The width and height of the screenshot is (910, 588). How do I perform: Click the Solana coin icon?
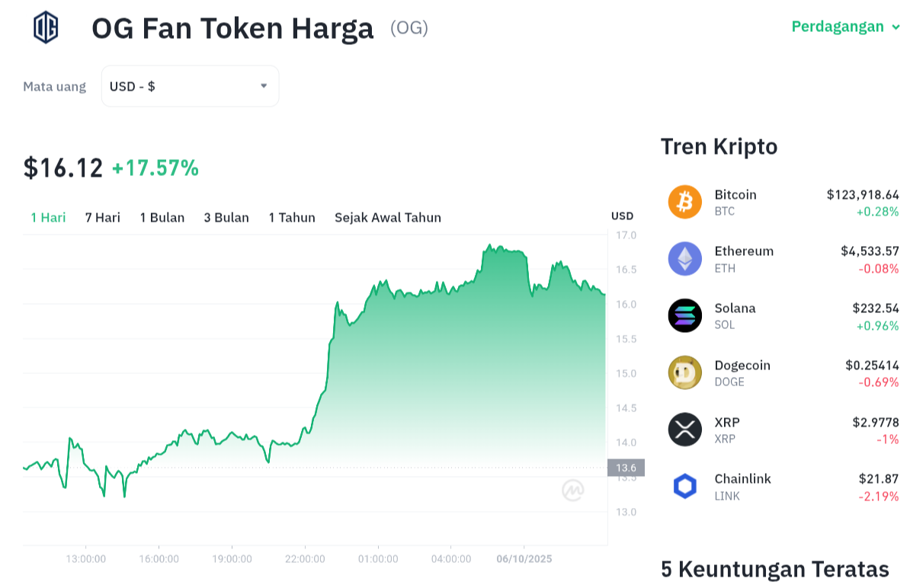pyautogui.click(x=684, y=315)
